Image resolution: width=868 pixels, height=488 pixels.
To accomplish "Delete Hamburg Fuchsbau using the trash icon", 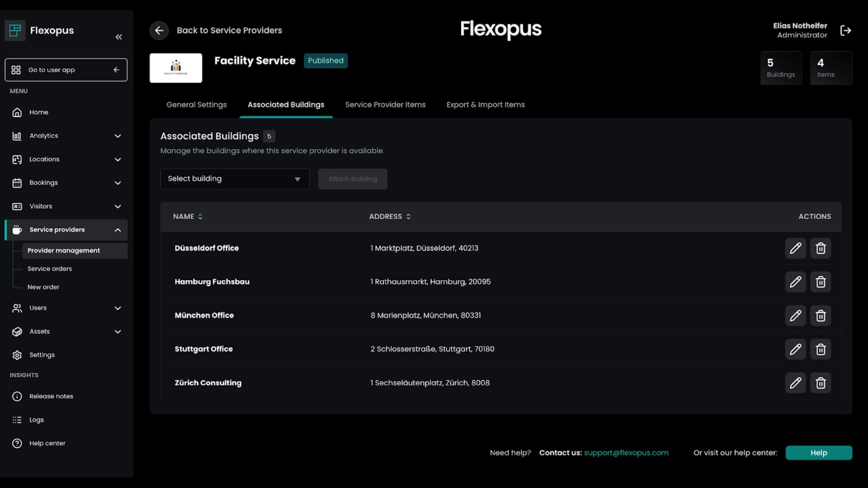I will tap(821, 282).
